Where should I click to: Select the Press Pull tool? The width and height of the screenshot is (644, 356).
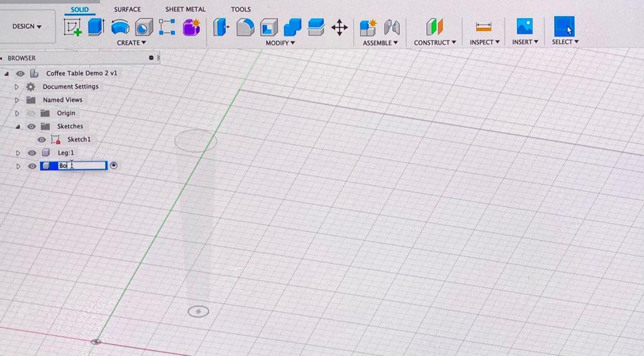[221, 28]
